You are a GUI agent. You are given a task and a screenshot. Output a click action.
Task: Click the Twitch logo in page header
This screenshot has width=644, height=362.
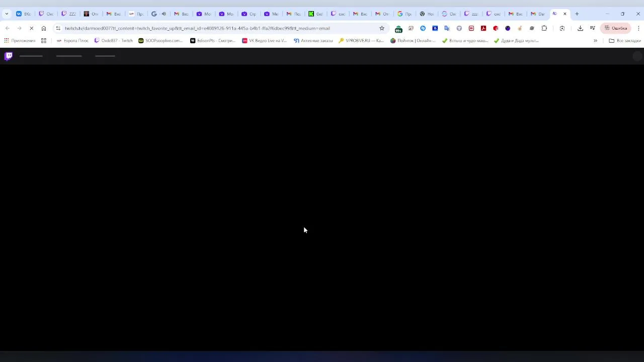point(8,56)
